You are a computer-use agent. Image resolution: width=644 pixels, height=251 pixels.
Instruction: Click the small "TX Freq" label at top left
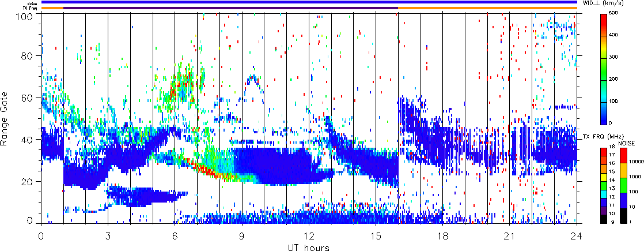(x=31, y=8)
